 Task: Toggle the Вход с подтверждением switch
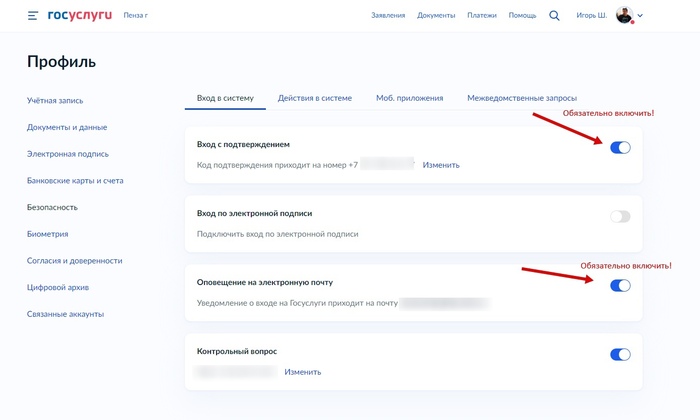[620, 148]
